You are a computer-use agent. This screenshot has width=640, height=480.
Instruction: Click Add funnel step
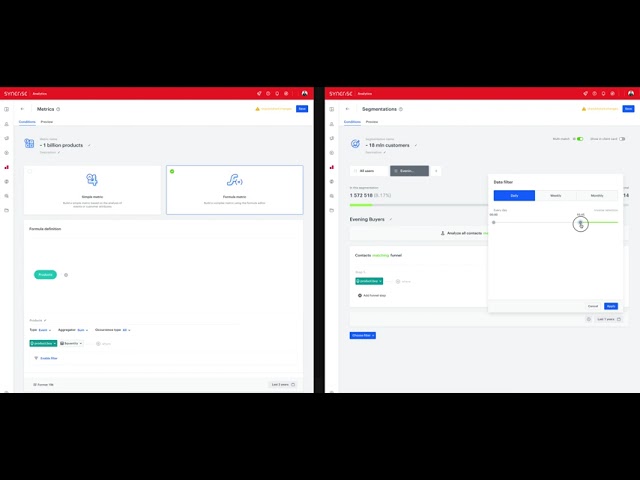(372, 296)
